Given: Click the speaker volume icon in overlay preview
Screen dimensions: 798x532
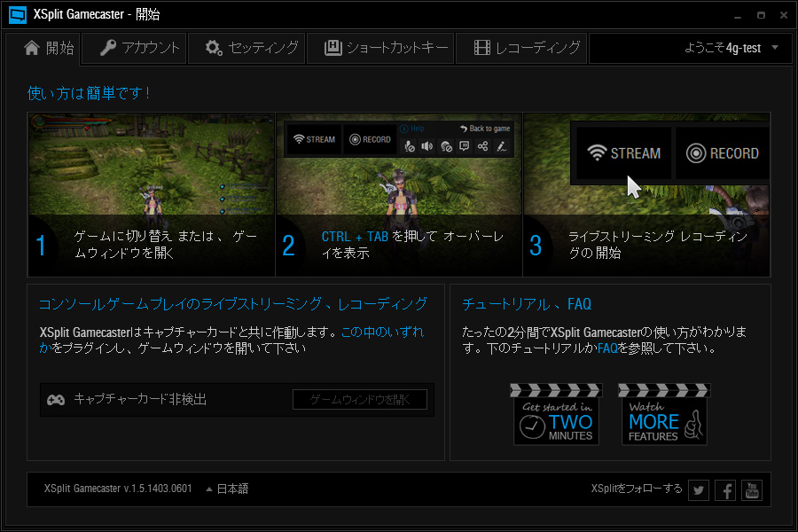Looking at the screenshot, I should [x=427, y=146].
